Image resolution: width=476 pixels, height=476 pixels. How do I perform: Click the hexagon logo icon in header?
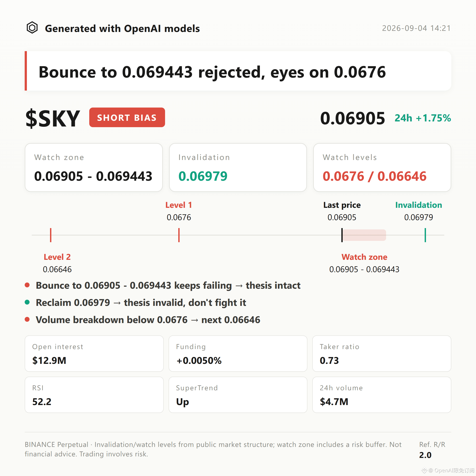32,28
